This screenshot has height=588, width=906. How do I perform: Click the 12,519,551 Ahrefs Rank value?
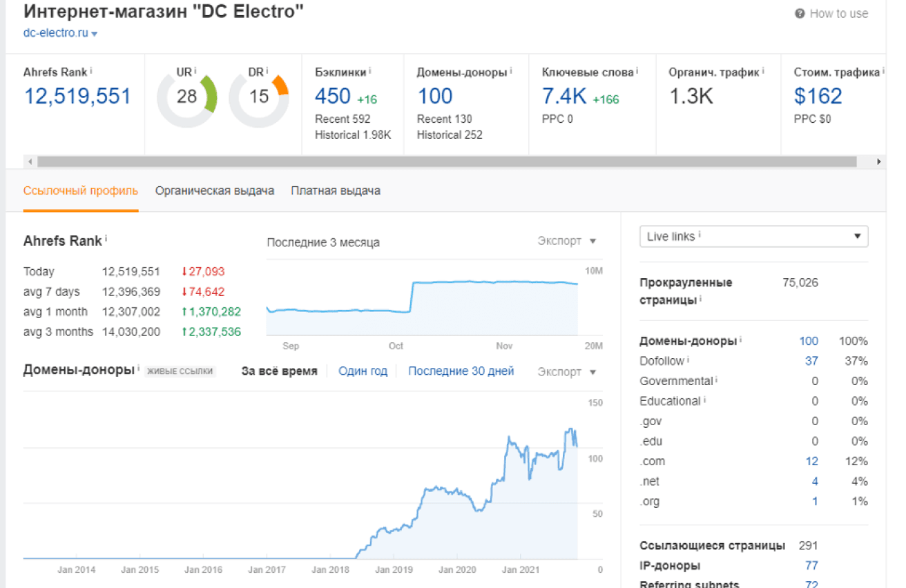tap(77, 96)
